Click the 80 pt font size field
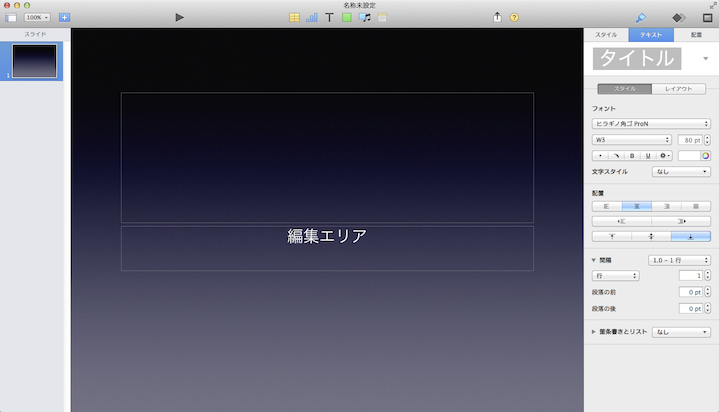719x412 pixels. [x=690, y=140]
